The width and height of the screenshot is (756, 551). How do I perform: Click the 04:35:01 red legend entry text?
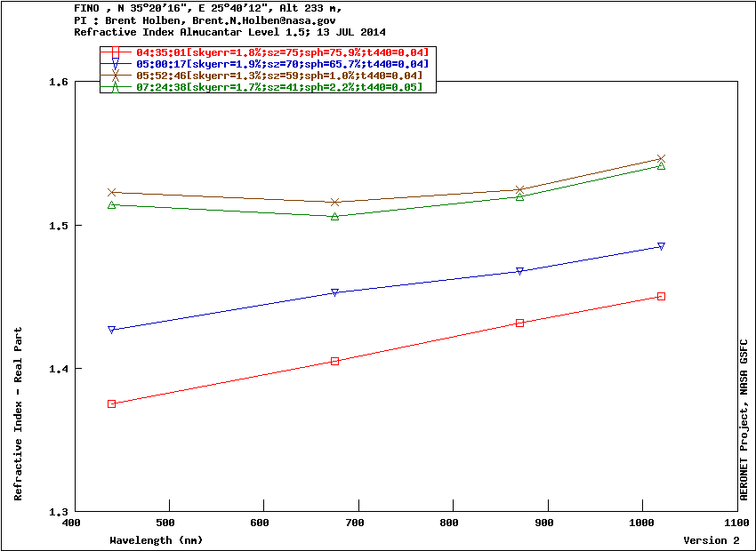[x=282, y=53]
